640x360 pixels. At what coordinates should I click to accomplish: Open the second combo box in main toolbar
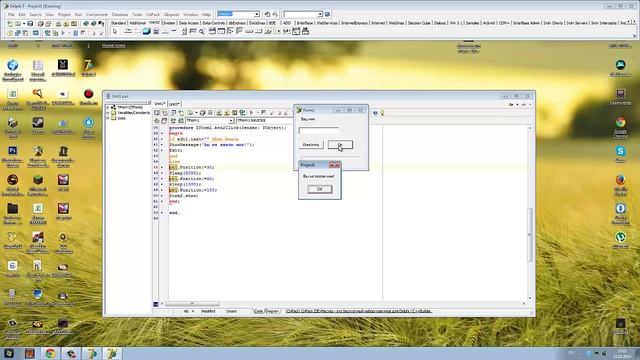(303, 14)
